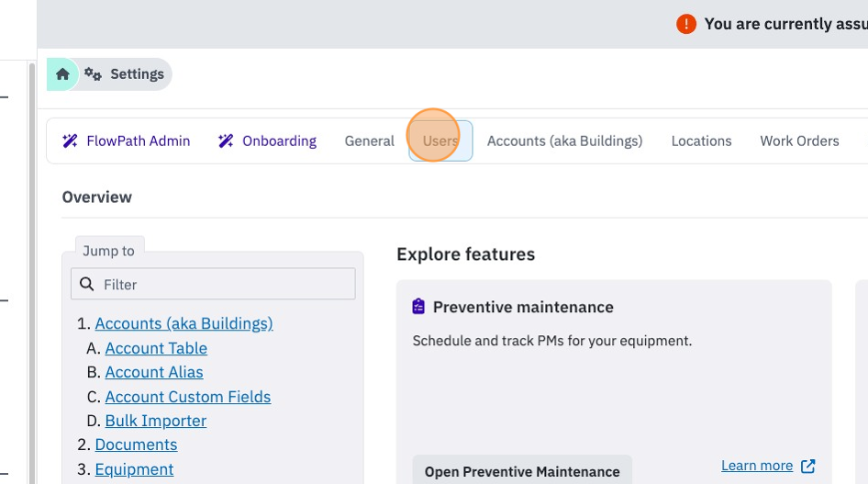868x484 pixels.
Task: Follow the Learn more link
Action: point(757,466)
